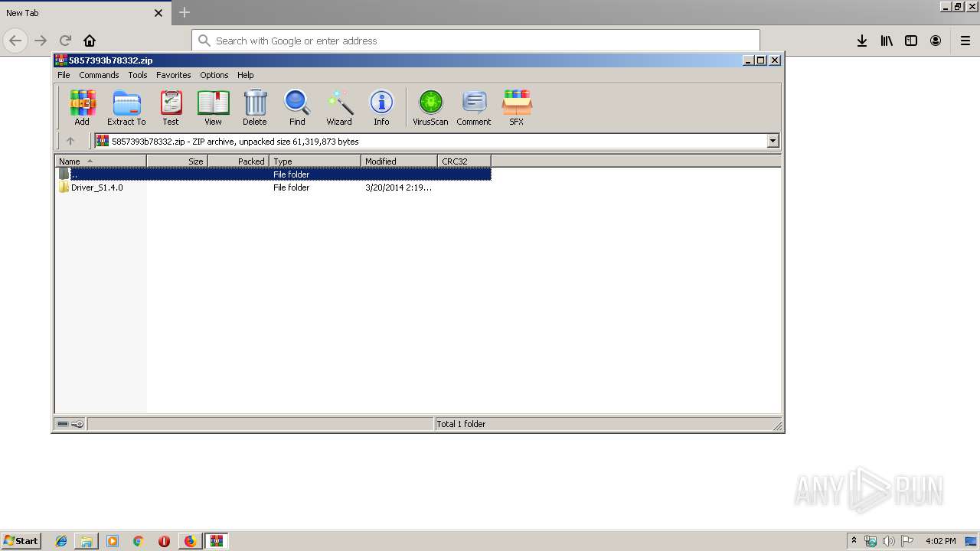Viewport: 980px width, 551px height.
Task: Open Action Center flag icon
Action: coord(907,541)
